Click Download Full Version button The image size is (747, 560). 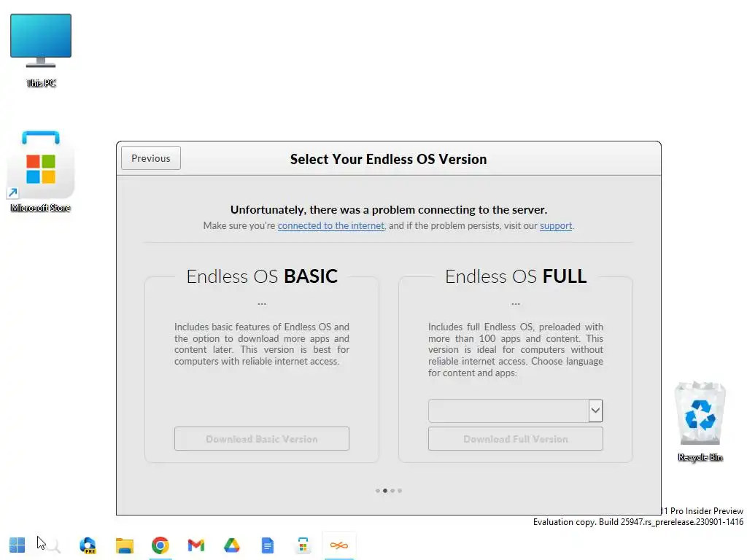[x=516, y=438]
